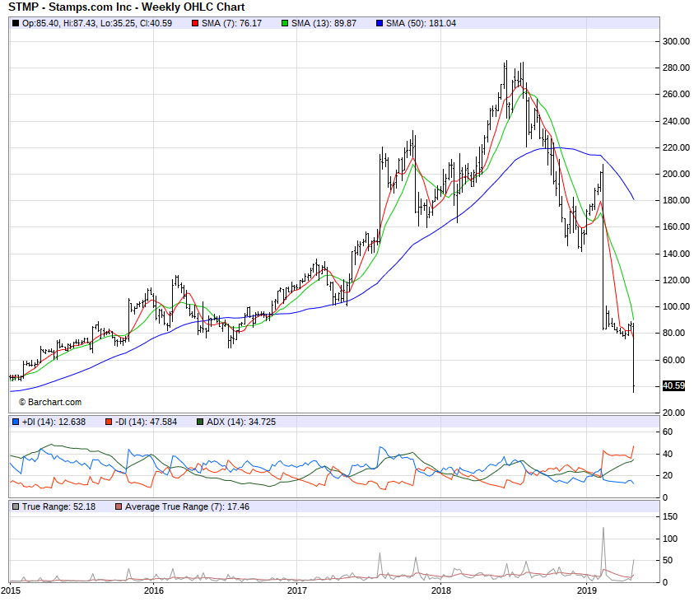
Task: Select the 2017 label on time axis
Action: tap(297, 590)
